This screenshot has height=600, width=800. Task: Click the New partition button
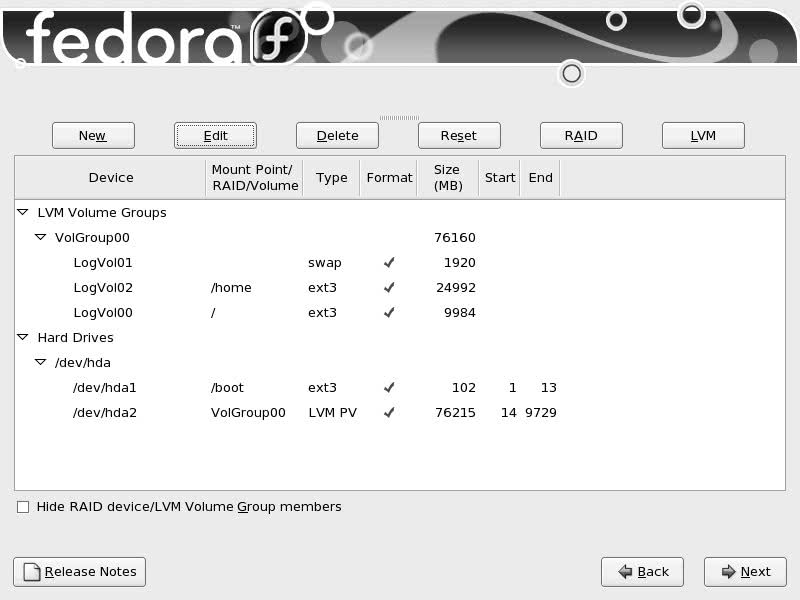tap(93, 136)
